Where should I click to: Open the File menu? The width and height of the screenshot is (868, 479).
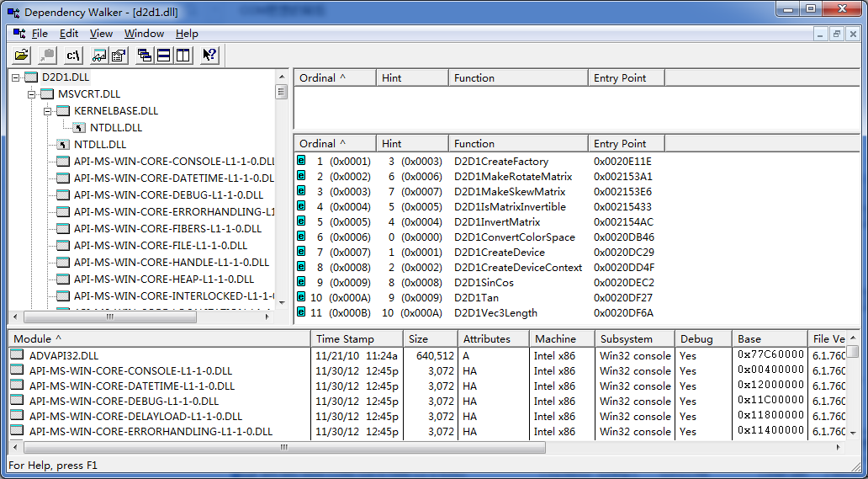[40, 34]
